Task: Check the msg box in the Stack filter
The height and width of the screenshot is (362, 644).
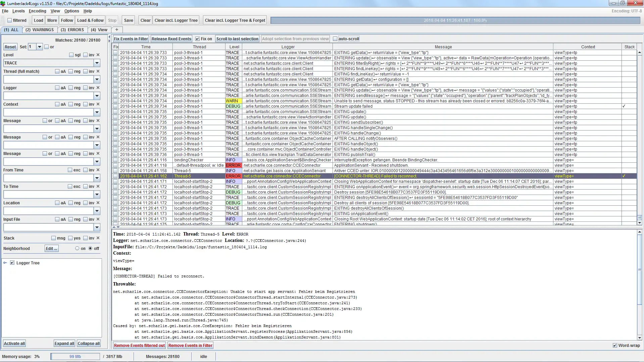Action: (53, 238)
